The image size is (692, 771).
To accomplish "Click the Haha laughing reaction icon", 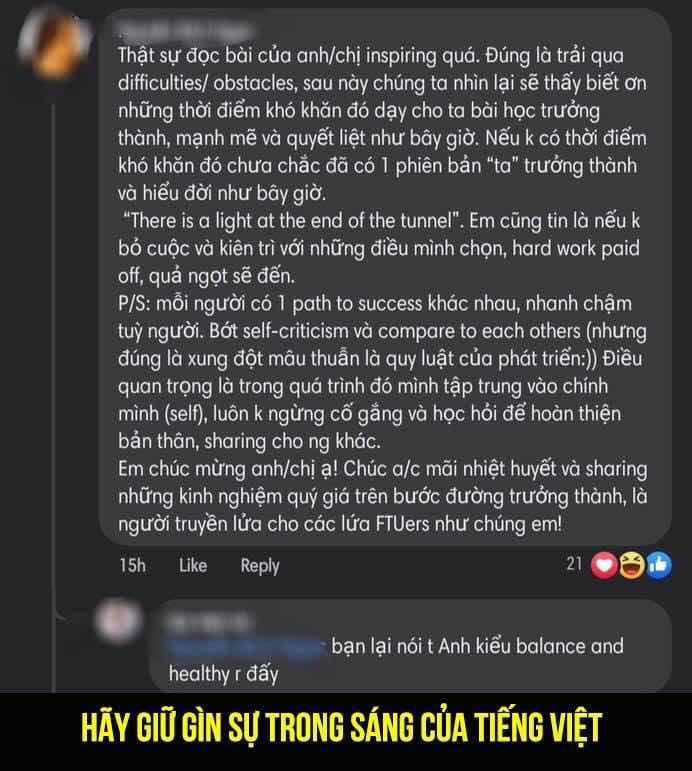I will [632, 565].
